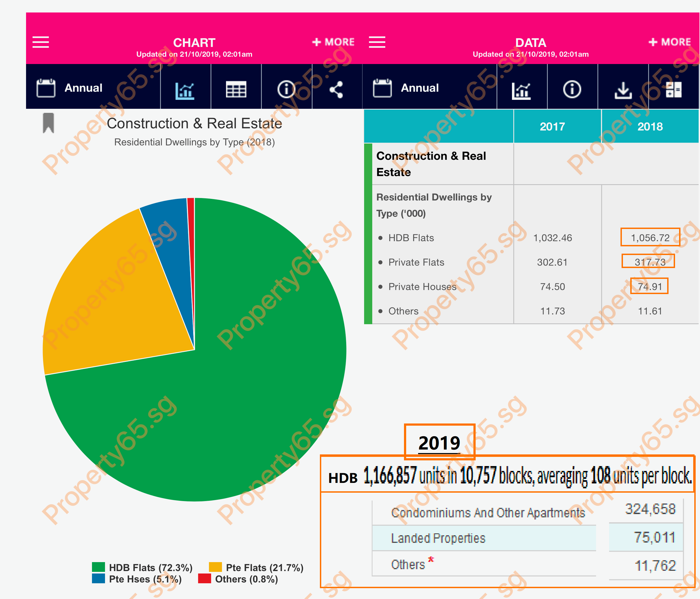This screenshot has height=599, width=700.
Task: Click the info icon in Chart toolbar
Action: 286,90
